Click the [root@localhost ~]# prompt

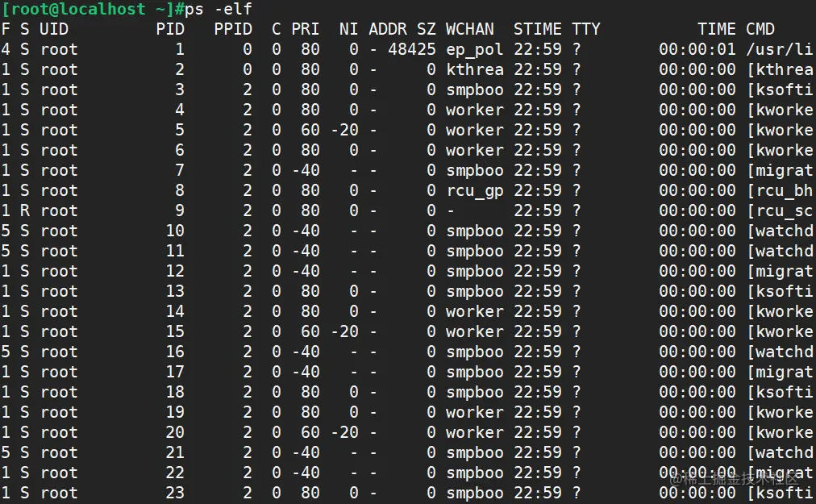(x=94, y=9)
